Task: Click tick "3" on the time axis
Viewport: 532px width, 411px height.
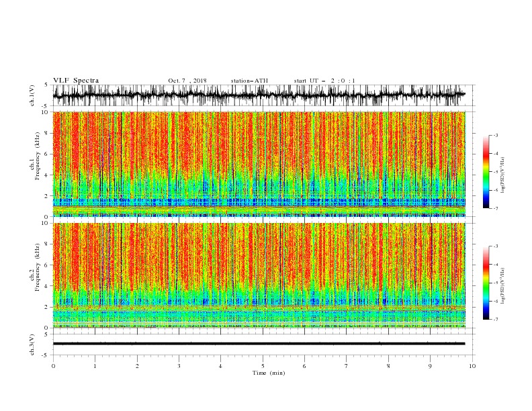Action: coord(179,366)
